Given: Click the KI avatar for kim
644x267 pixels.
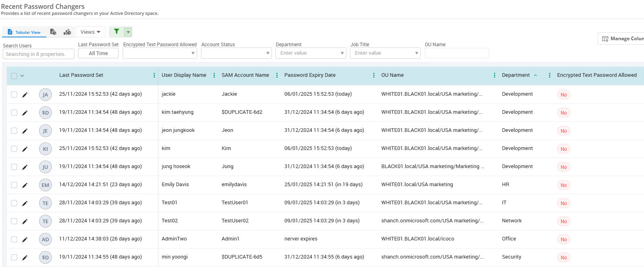Looking at the screenshot, I should pyautogui.click(x=45, y=149).
